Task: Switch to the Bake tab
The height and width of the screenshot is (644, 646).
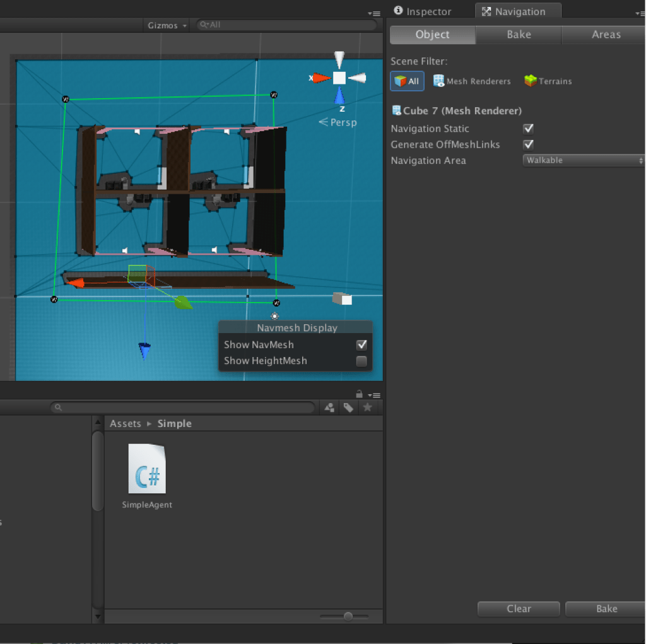Action: 519,35
